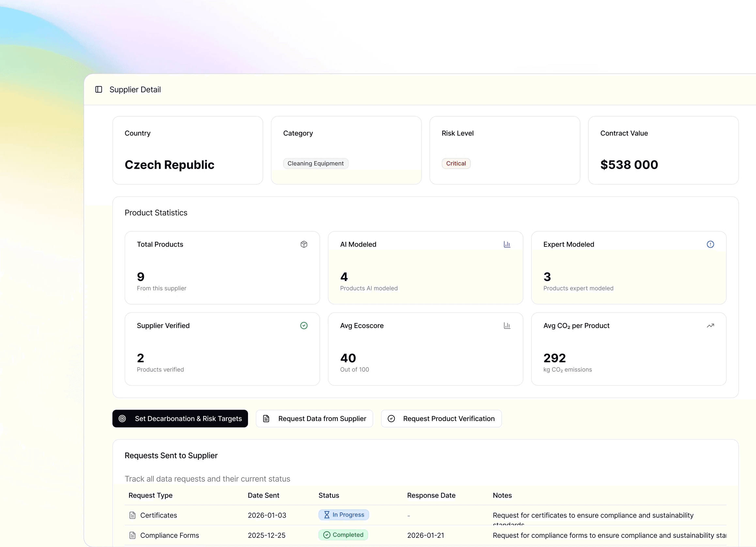Click the Status column header
Screen dimensions: 756x547
click(x=328, y=495)
